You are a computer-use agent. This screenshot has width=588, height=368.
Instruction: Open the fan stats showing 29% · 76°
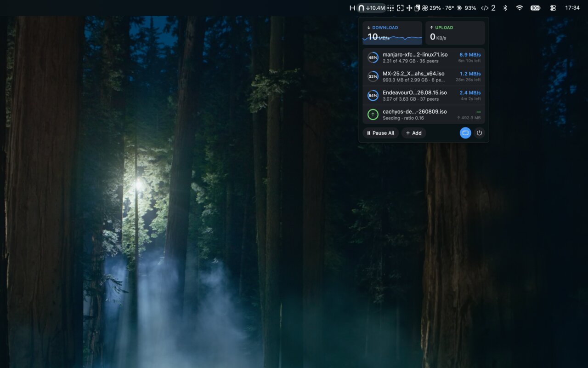click(x=438, y=8)
